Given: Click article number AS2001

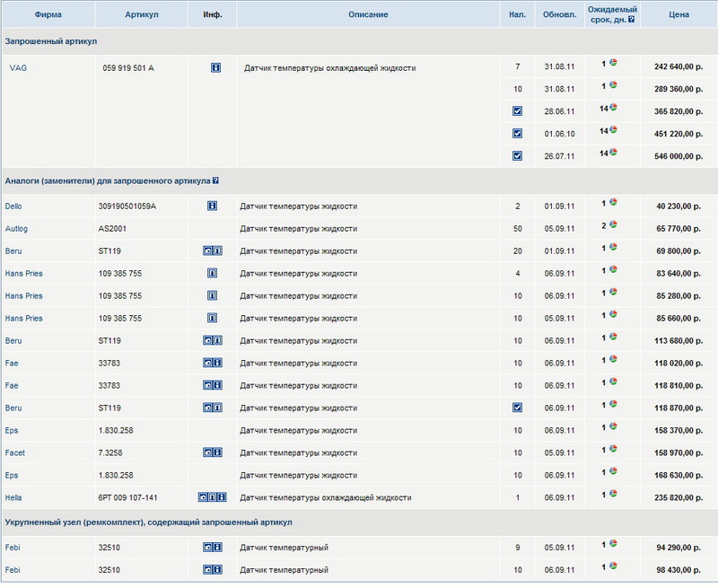Looking at the screenshot, I should (x=112, y=229).
